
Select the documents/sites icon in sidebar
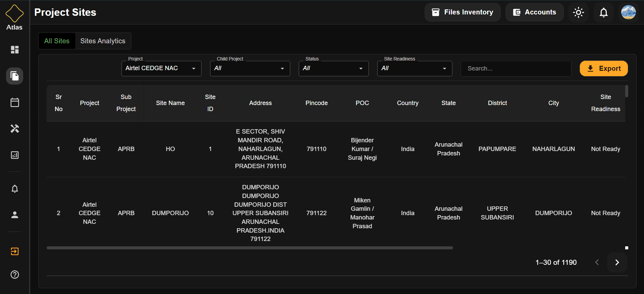(x=14, y=76)
